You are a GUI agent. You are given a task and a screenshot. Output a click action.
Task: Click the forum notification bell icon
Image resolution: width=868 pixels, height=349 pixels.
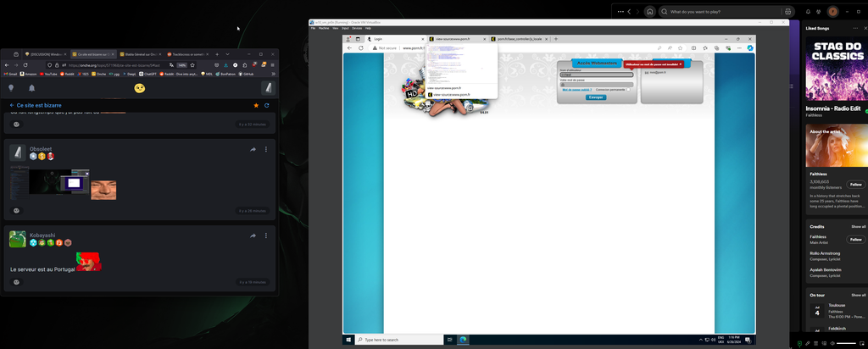click(31, 88)
